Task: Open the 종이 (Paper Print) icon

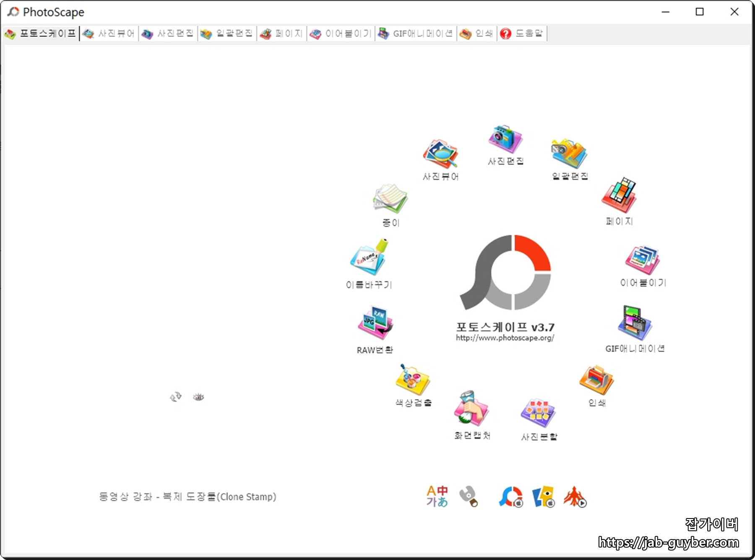Action: (390, 198)
